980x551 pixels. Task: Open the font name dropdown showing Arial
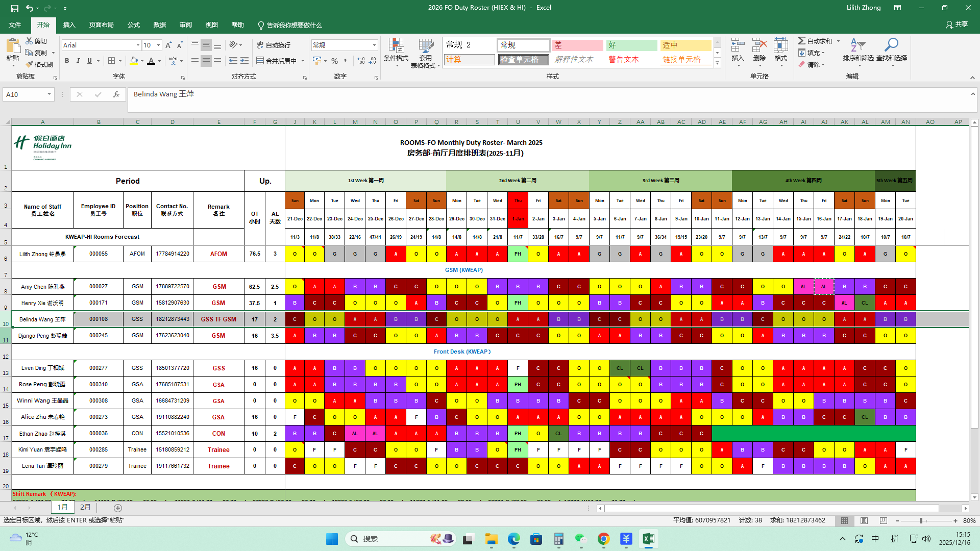point(138,45)
